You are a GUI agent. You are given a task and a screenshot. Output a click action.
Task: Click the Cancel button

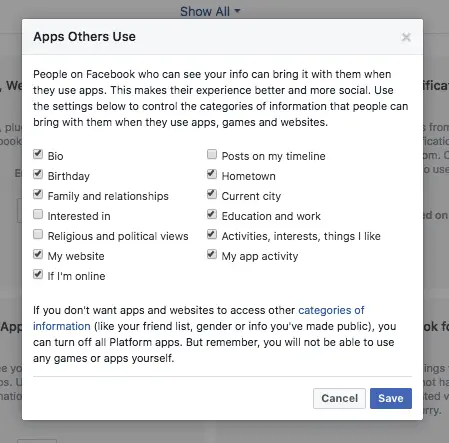(339, 398)
